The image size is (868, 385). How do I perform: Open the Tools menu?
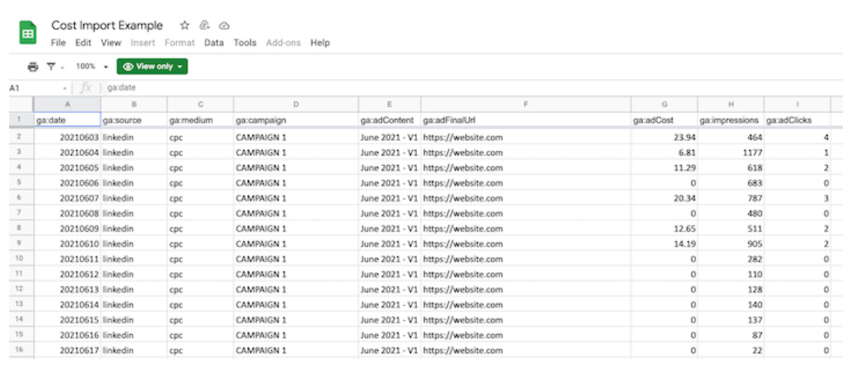coord(245,43)
